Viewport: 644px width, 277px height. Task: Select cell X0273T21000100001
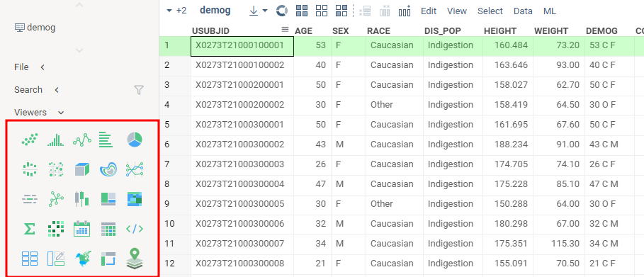click(242, 46)
